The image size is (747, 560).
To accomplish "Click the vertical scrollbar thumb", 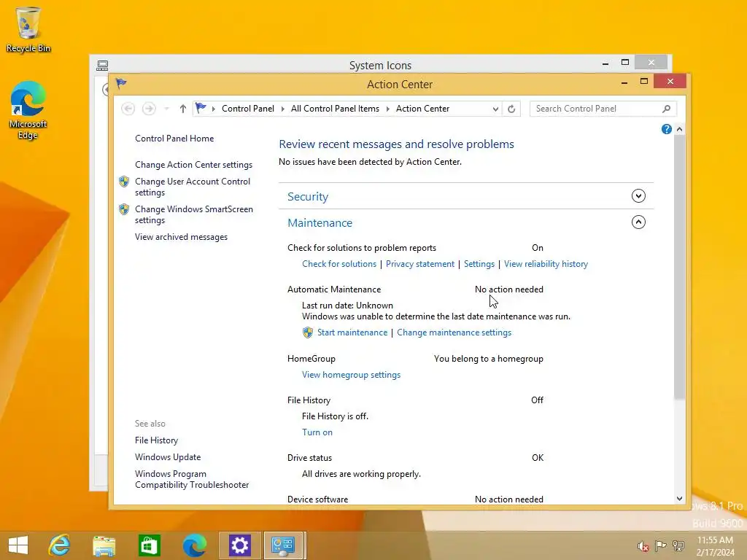I will click(679, 267).
